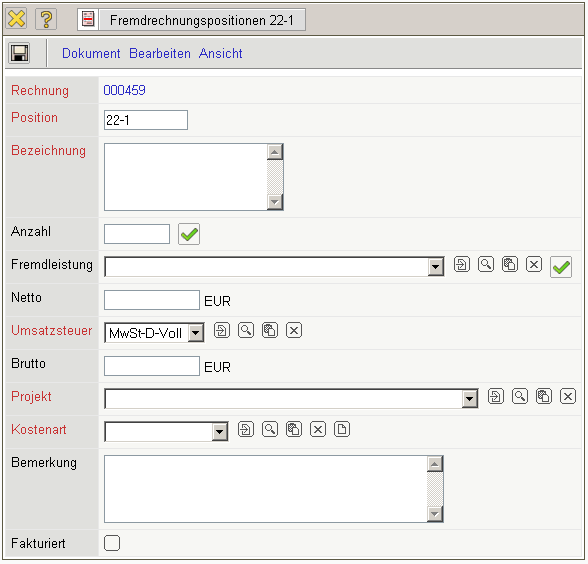Screen dimensions: 588x564
Task: Search Umsatzsteuer with magnifier icon
Action: click(x=246, y=330)
